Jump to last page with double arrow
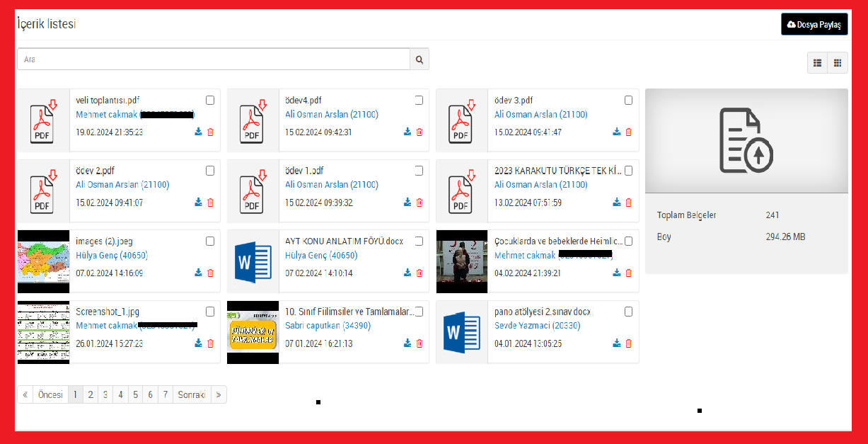Screen dimensions: 868x444 [219, 394]
